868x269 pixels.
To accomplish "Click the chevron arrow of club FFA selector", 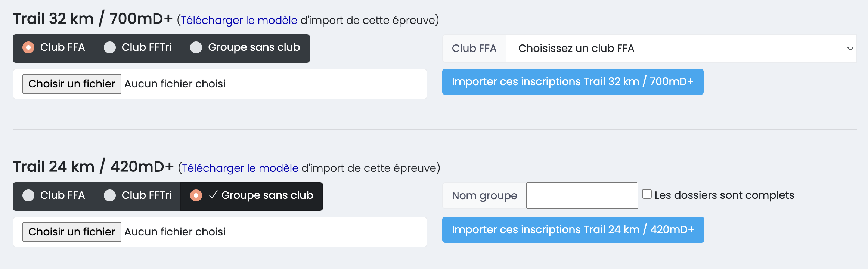I will click(x=850, y=49).
